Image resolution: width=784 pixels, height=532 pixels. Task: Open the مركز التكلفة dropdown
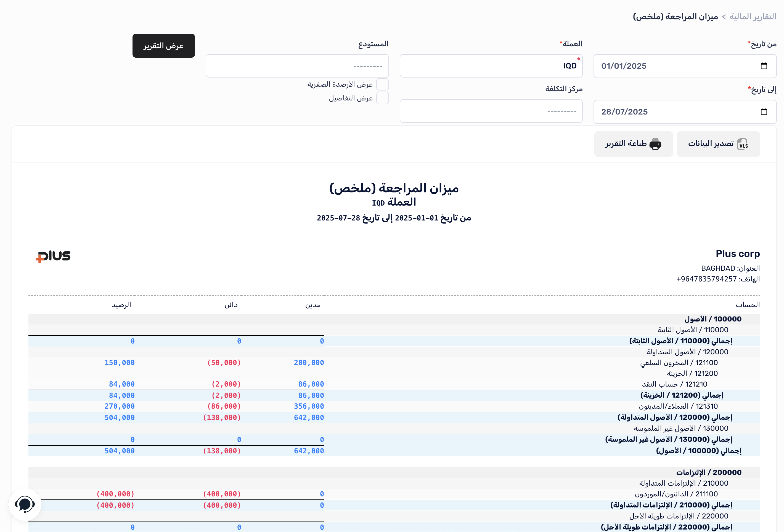(x=491, y=111)
